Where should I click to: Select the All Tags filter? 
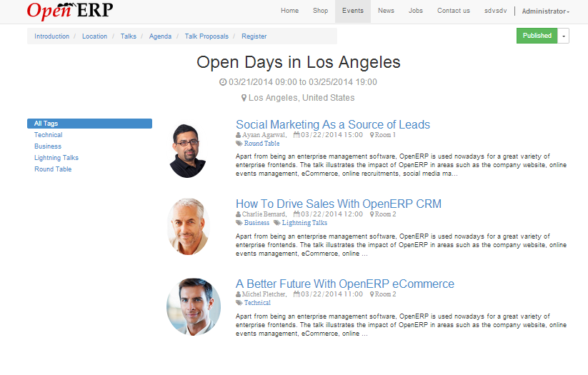(x=89, y=124)
